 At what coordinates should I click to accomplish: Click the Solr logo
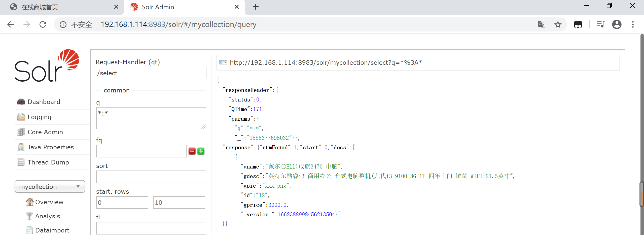tap(47, 65)
